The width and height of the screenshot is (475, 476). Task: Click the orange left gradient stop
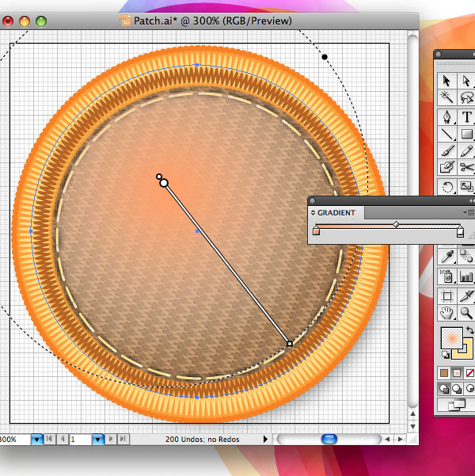[x=316, y=231]
